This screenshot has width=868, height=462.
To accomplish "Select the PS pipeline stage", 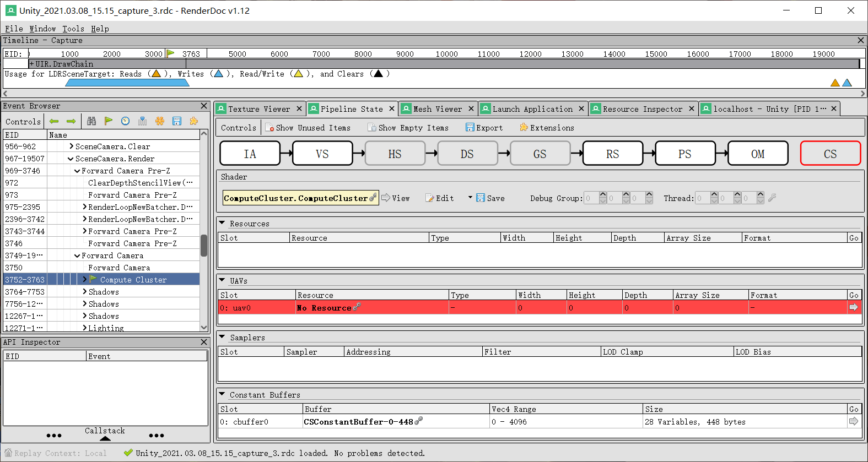I will (685, 154).
